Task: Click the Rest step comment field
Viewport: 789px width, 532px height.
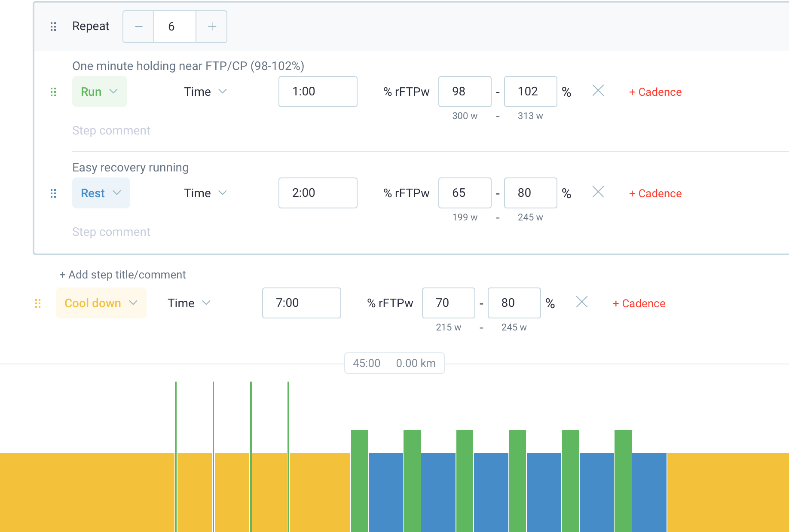Action: point(111,232)
